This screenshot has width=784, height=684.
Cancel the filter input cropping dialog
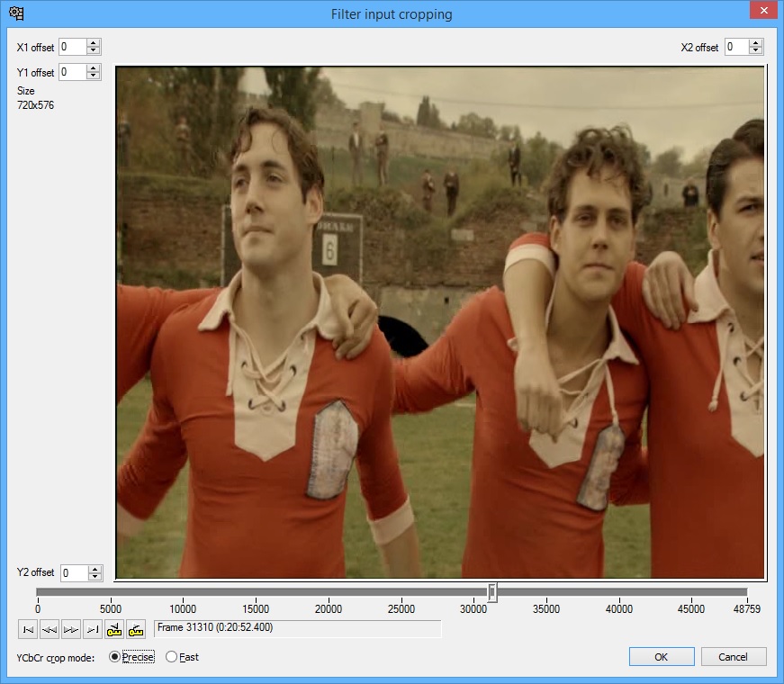click(734, 657)
